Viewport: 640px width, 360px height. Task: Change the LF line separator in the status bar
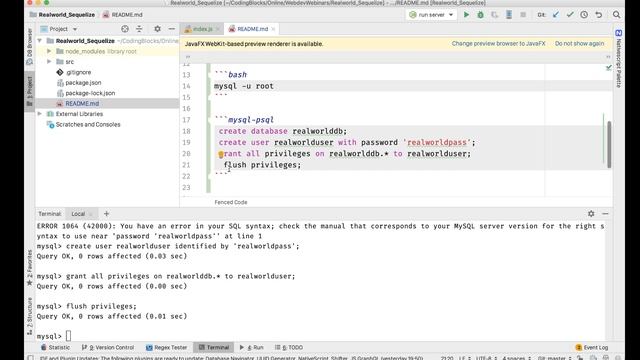(464, 358)
